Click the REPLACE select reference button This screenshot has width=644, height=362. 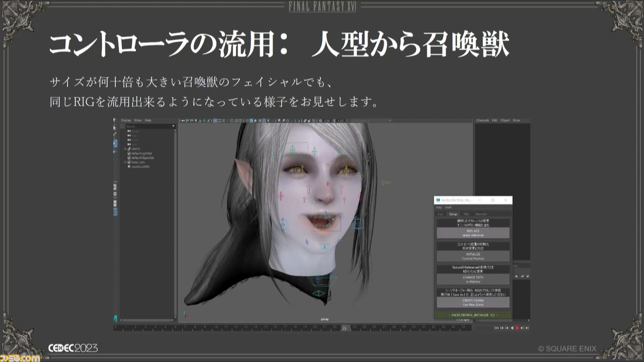click(473, 233)
